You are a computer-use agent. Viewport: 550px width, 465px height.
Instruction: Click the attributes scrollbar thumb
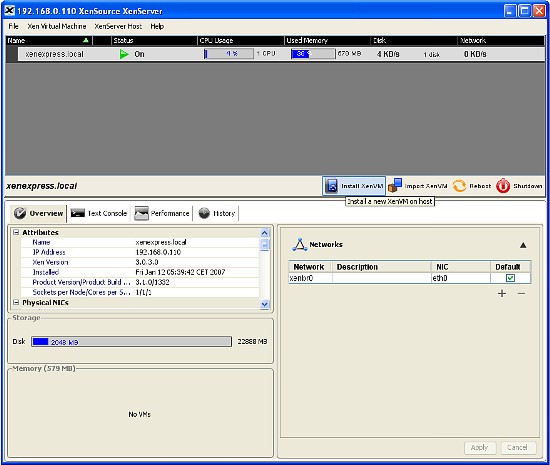pyautogui.click(x=264, y=244)
